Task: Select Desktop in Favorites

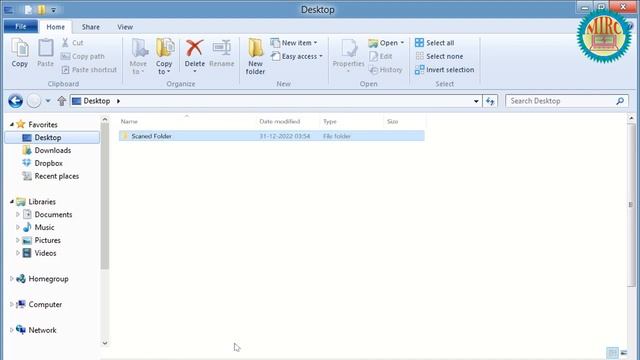Action: coord(52,138)
